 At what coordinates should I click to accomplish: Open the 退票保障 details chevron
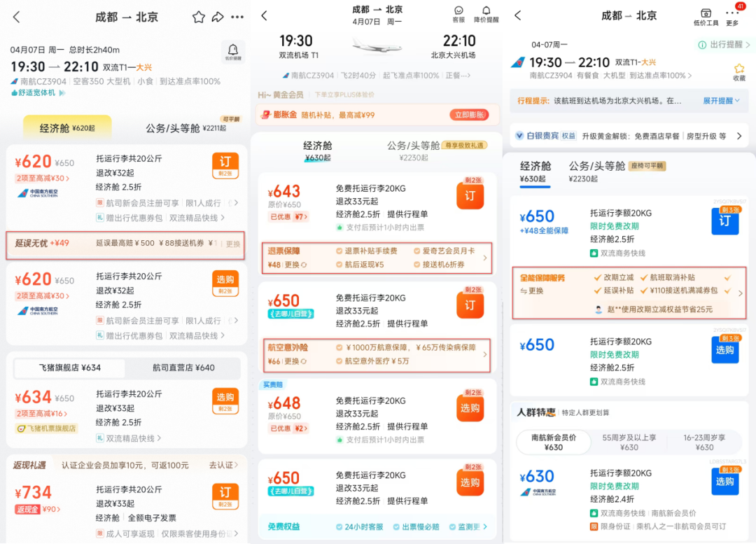tap(484, 258)
